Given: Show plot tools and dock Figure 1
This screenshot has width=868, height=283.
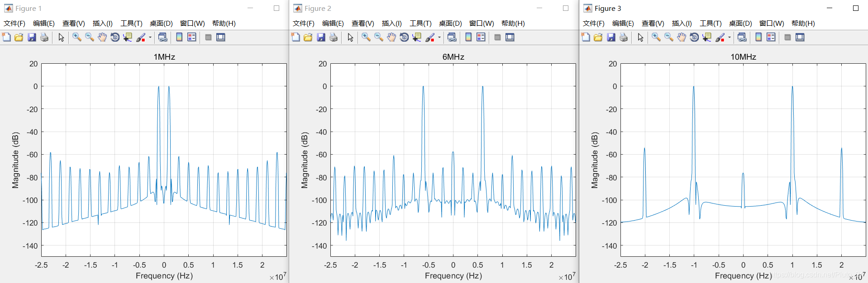Looking at the screenshot, I should pyautogui.click(x=221, y=37).
